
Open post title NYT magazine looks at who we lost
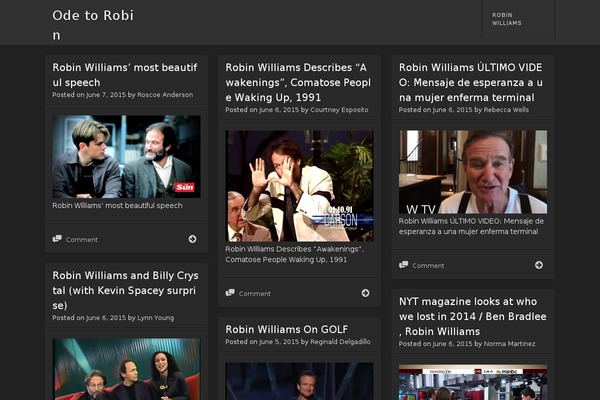pyautogui.click(x=473, y=316)
